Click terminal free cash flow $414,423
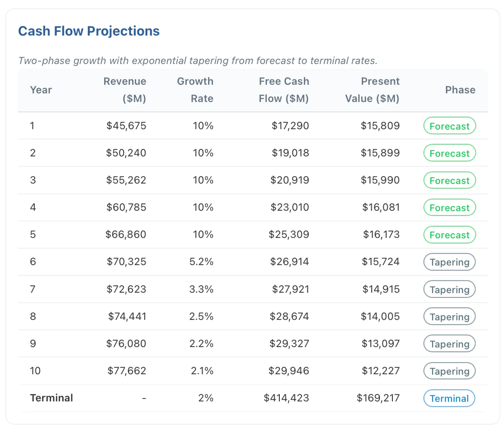Viewport: 504px width, 429px height. click(286, 398)
